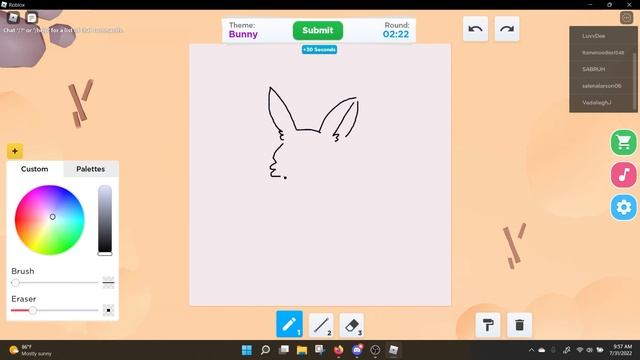
Task: Open the Roblox menu icon
Action: (x=13, y=18)
